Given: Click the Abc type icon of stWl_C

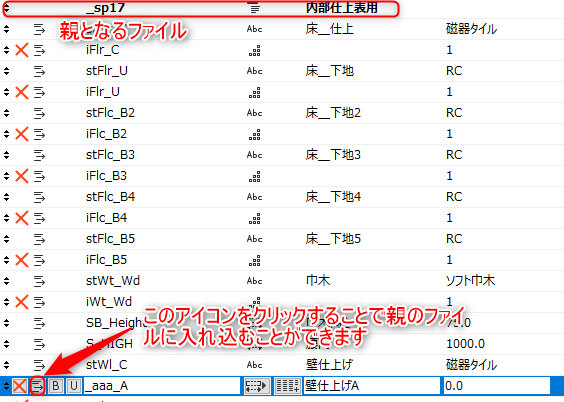Looking at the screenshot, I should coord(255,365).
